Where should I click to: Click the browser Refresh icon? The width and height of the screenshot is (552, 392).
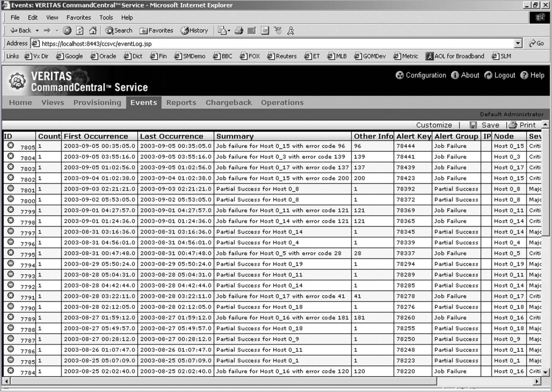(80, 31)
